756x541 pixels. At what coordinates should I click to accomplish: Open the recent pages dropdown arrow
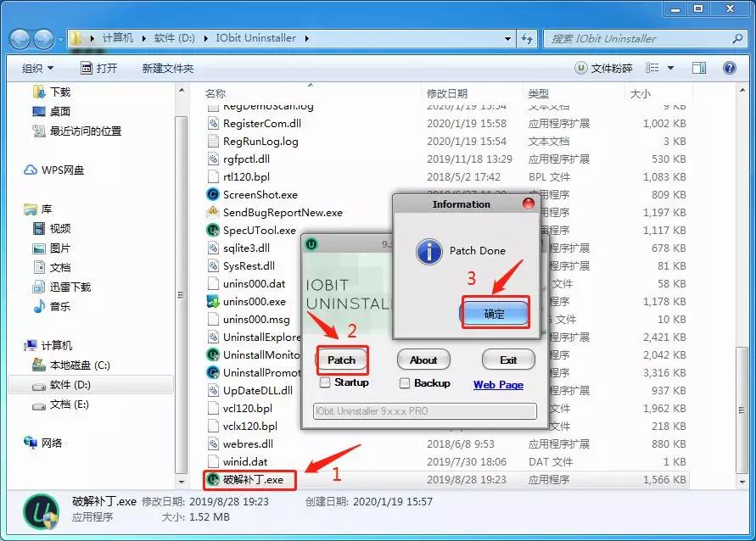(60, 39)
